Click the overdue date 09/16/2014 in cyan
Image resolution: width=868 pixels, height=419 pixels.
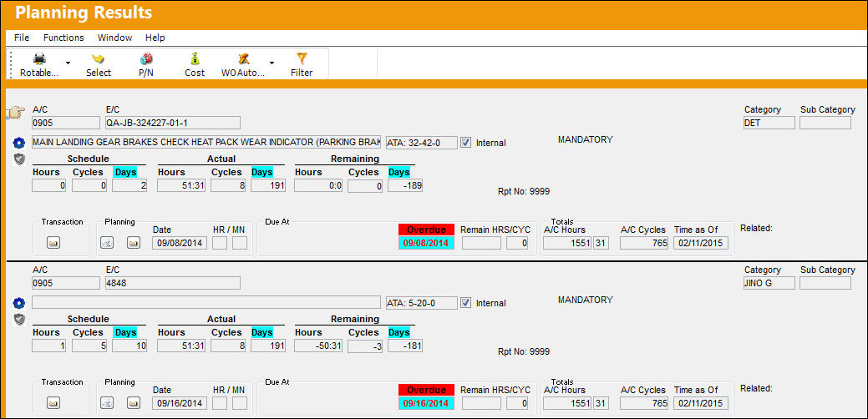426,403
